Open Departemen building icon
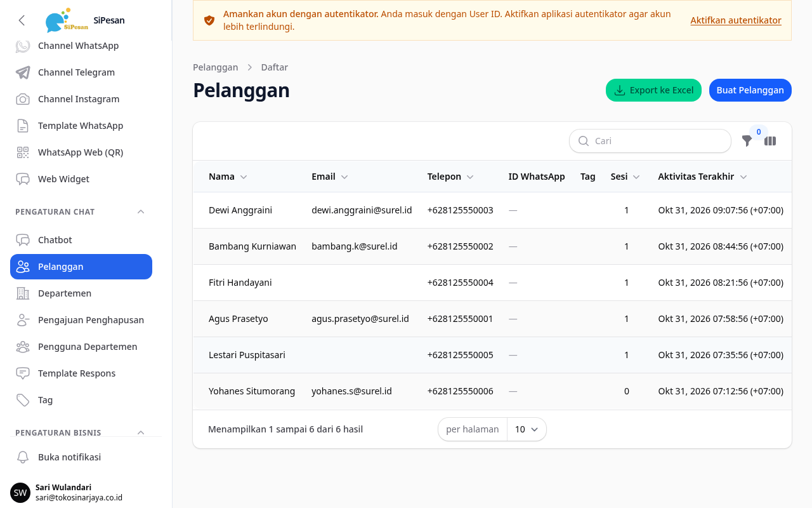This screenshot has width=812, height=508. (23, 293)
